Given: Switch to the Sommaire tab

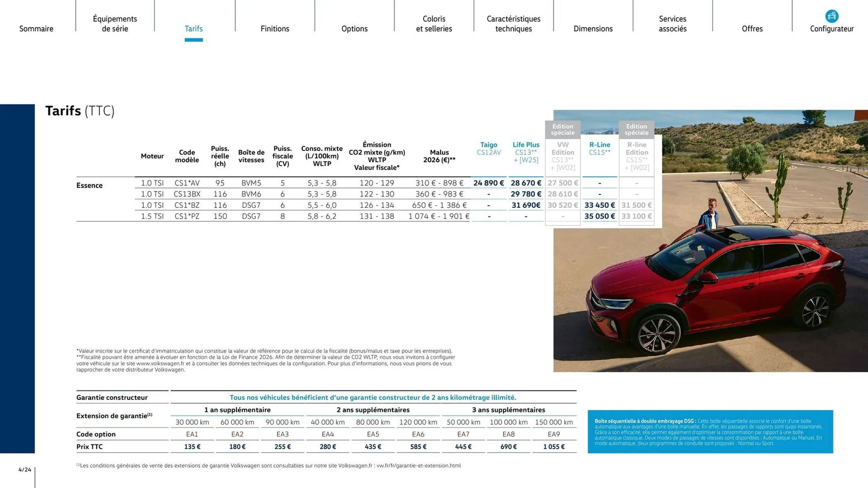Looking at the screenshot, I should pyautogui.click(x=36, y=28).
